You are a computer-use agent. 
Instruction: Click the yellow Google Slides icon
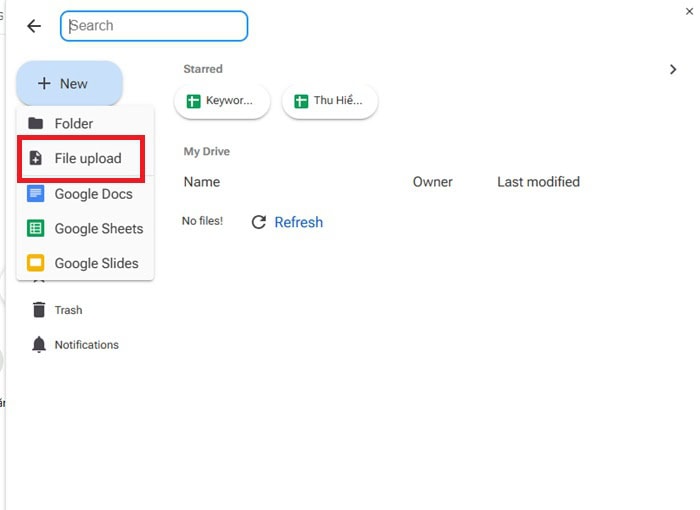[x=36, y=263]
